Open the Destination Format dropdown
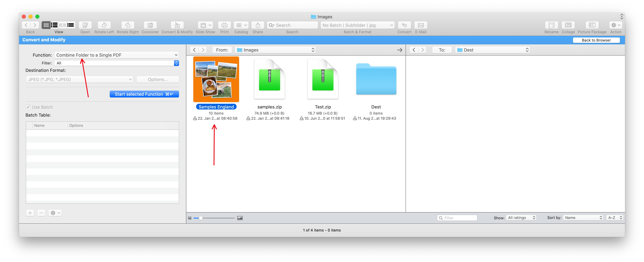The image size is (644, 262). (x=78, y=79)
